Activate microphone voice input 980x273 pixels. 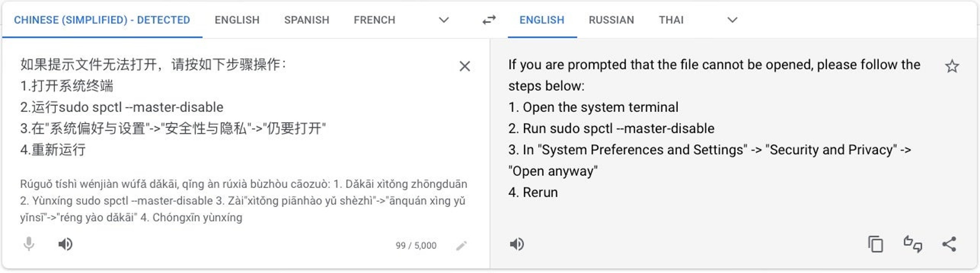click(x=29, y=244)
